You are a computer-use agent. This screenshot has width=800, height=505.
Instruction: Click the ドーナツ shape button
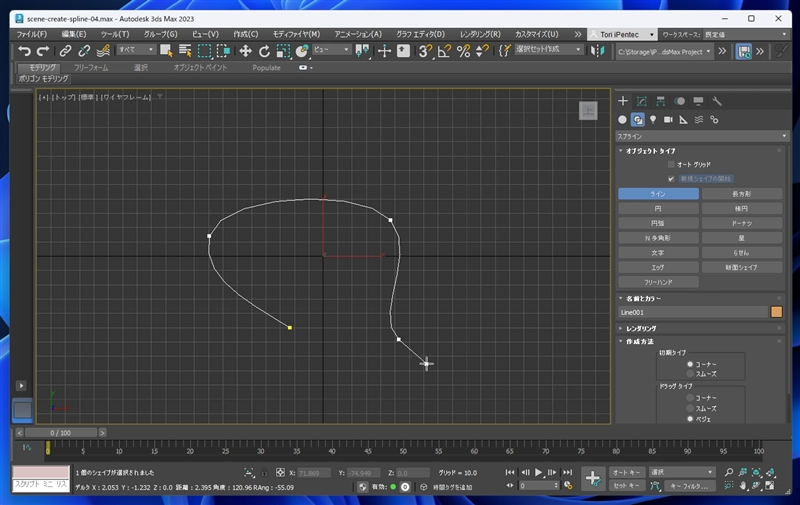click(742, 223)
